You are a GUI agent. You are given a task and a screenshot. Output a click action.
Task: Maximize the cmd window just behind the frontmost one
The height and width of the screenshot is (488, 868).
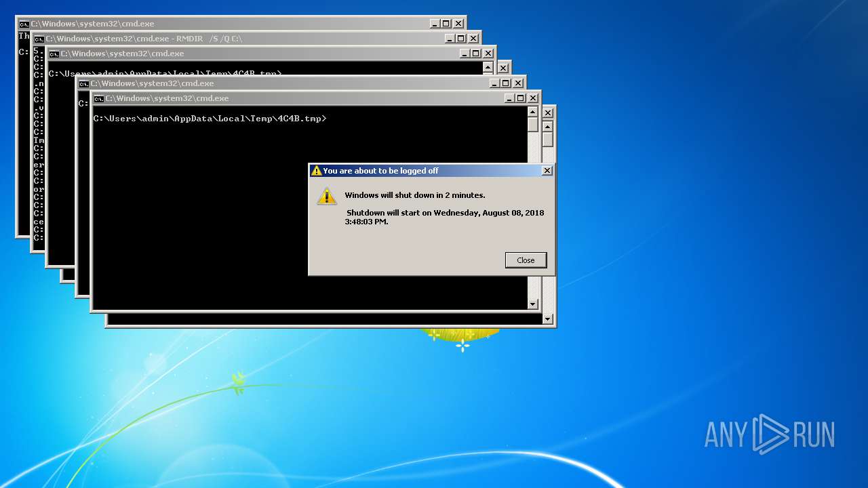[x=506, y=83]
